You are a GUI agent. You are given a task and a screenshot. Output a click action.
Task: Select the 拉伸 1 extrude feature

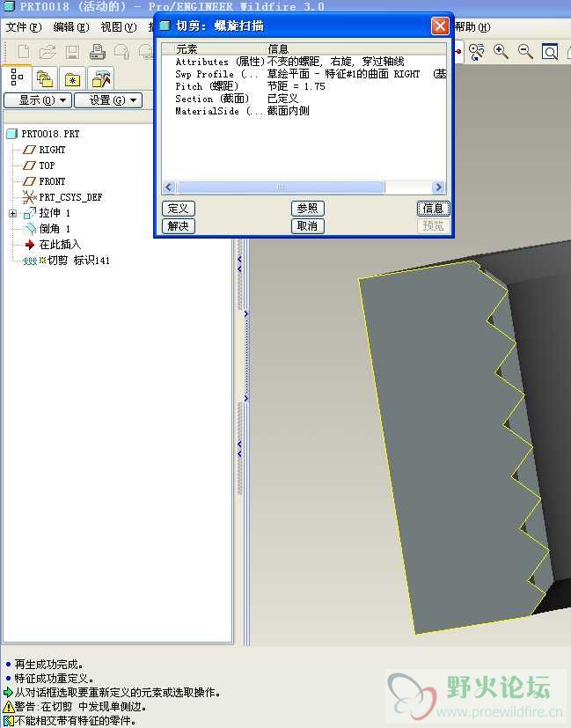[55, 213]
